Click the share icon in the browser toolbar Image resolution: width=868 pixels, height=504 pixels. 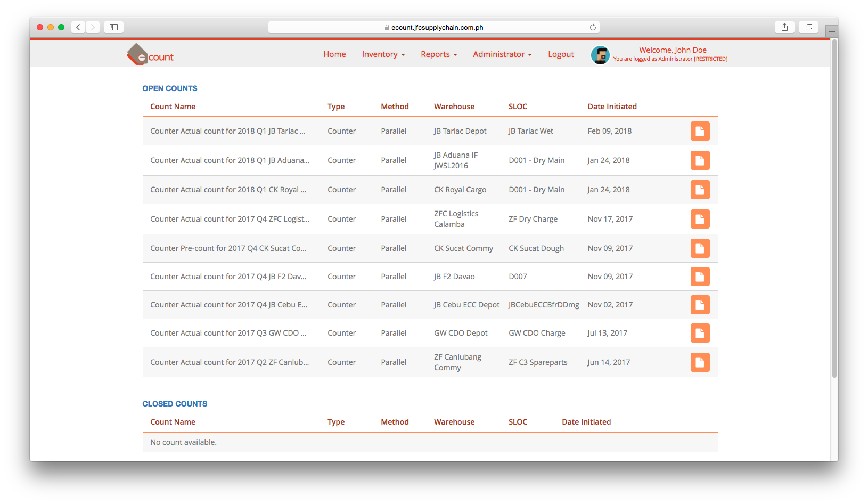784,27
